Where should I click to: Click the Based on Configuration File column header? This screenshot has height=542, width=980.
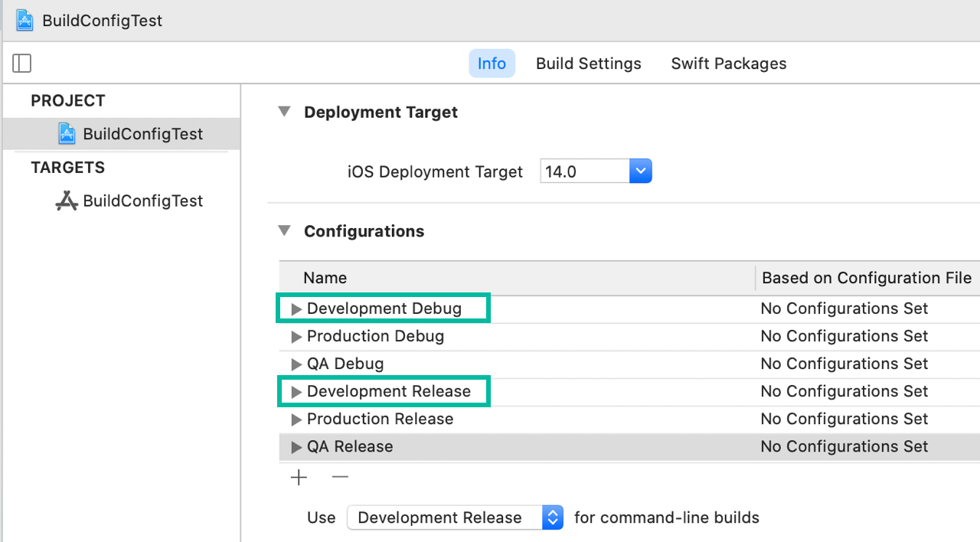click(866, 278)
